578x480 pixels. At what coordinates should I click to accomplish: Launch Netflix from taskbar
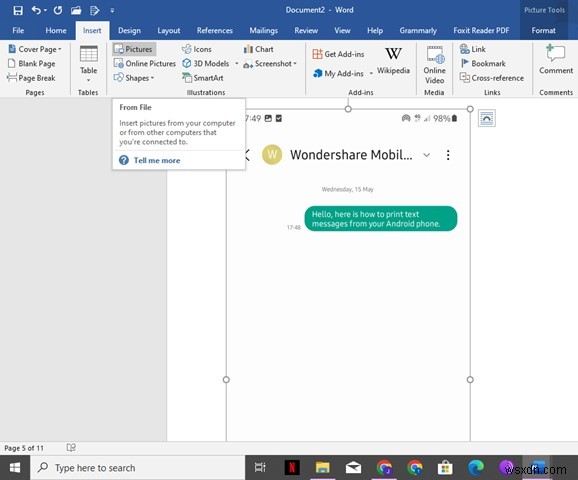pos(292,468)
